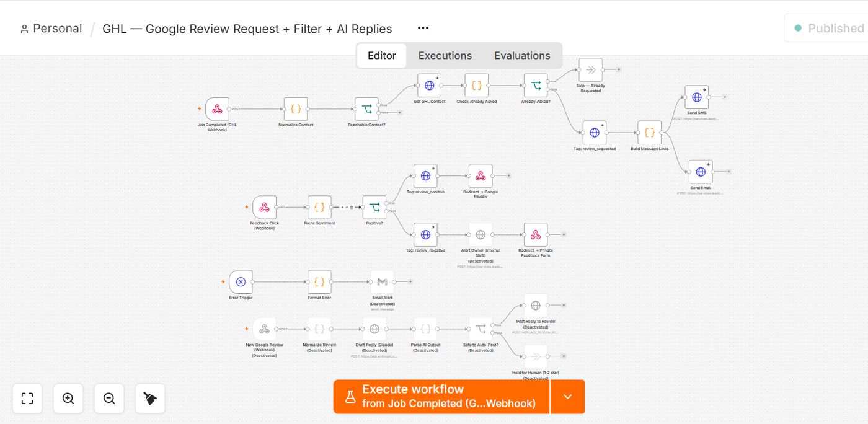Open the deactivated Alert Owner (Internal SMS) node

coord(480,235)
